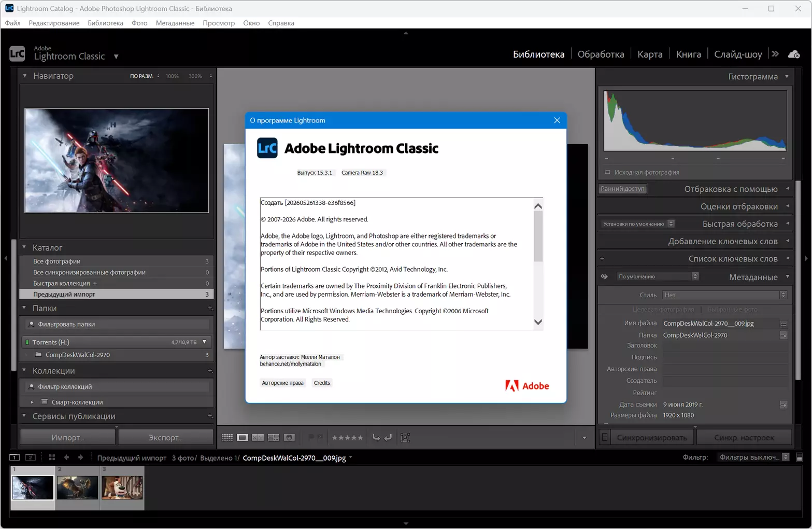Open the Метаданные menu in menu bar

[175, 23]
